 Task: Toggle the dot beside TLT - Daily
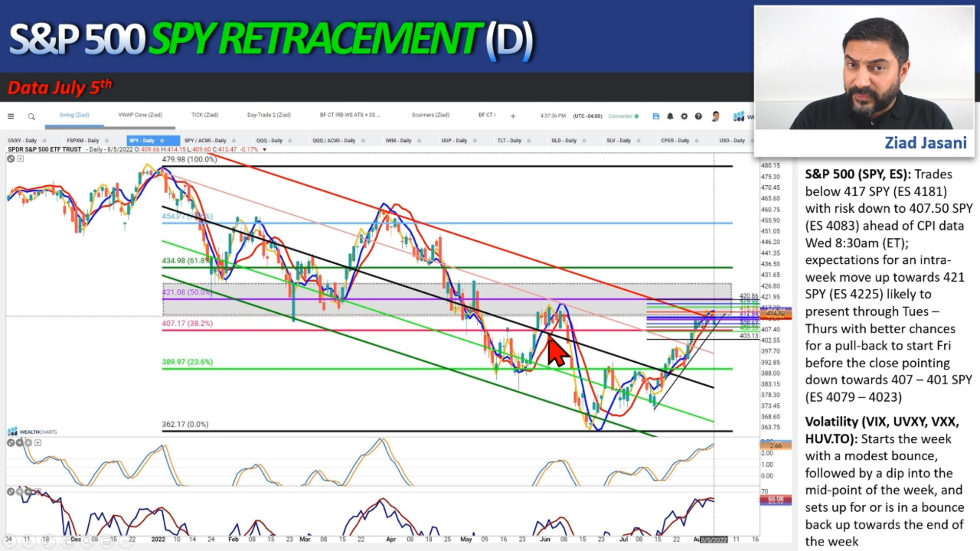529,141
